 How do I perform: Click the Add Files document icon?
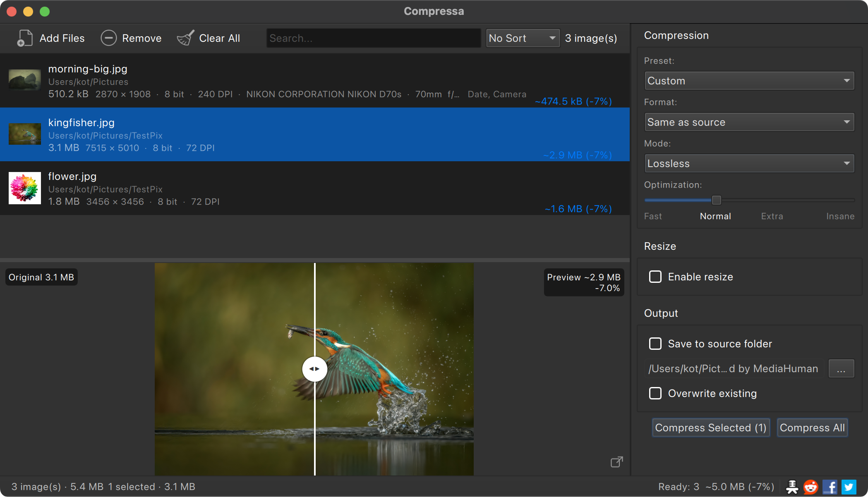(24, 38)
